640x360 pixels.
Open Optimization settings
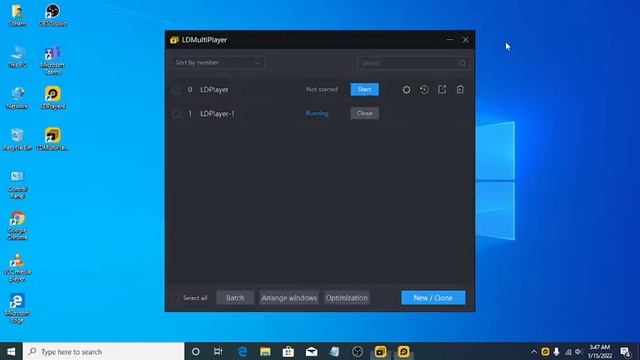click(346, 298)
